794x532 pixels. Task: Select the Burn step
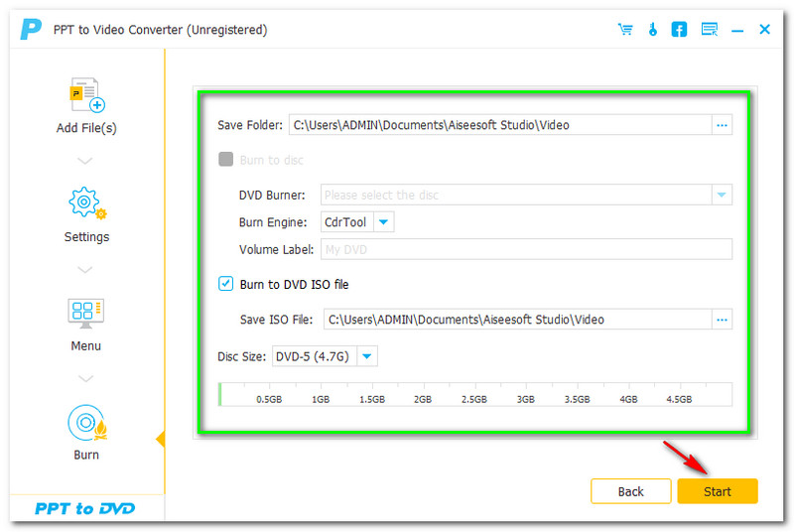[x=86, y=433]
